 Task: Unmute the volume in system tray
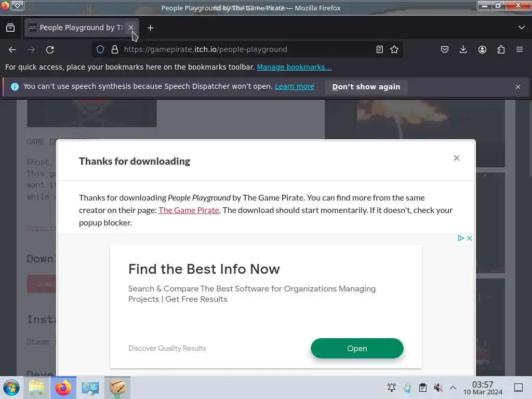coord(438,388)
